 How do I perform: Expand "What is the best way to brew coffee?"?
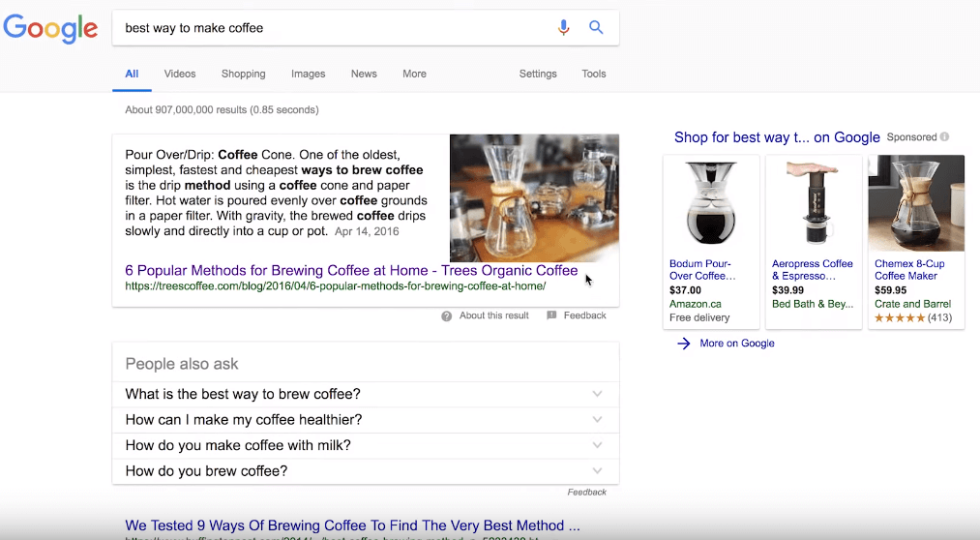(366, 395)
